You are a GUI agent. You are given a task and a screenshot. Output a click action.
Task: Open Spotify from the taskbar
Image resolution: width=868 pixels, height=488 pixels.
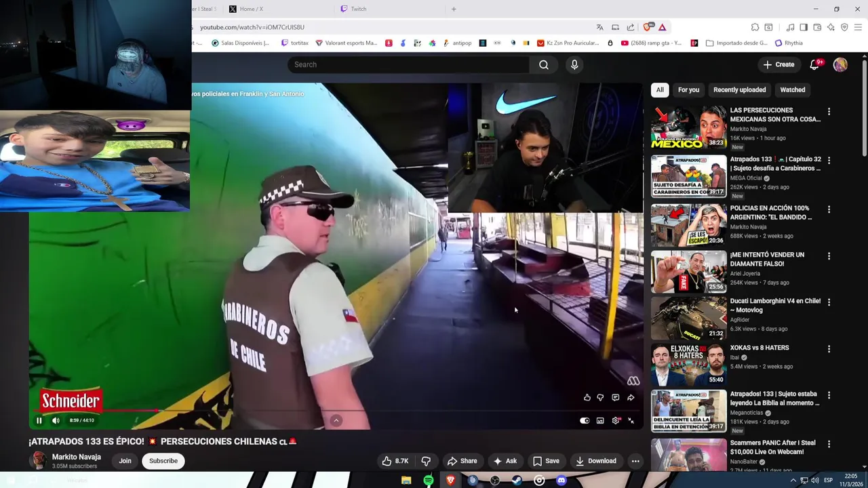429,481
